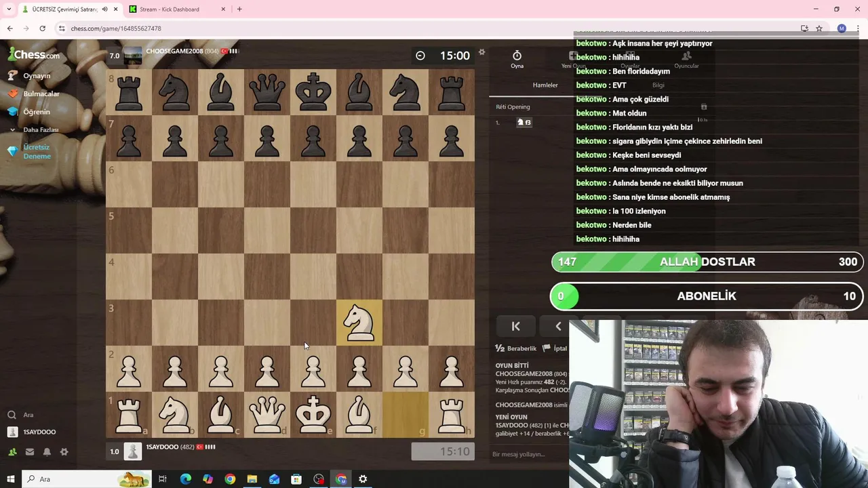Viewport: 868px width, 488px height.
Task: Select the black queen on d8
Action: (267, 92)
